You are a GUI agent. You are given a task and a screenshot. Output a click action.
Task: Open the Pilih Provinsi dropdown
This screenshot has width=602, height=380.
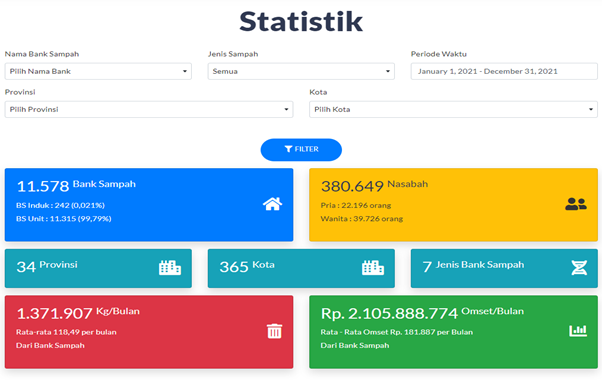(x=149, y=109)
